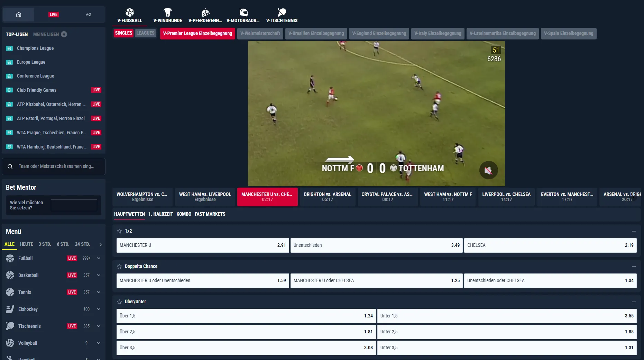Click the Basketball sport icon in menu
The width and height of the screenshot is (644, 360).
[x=10, y=275]
